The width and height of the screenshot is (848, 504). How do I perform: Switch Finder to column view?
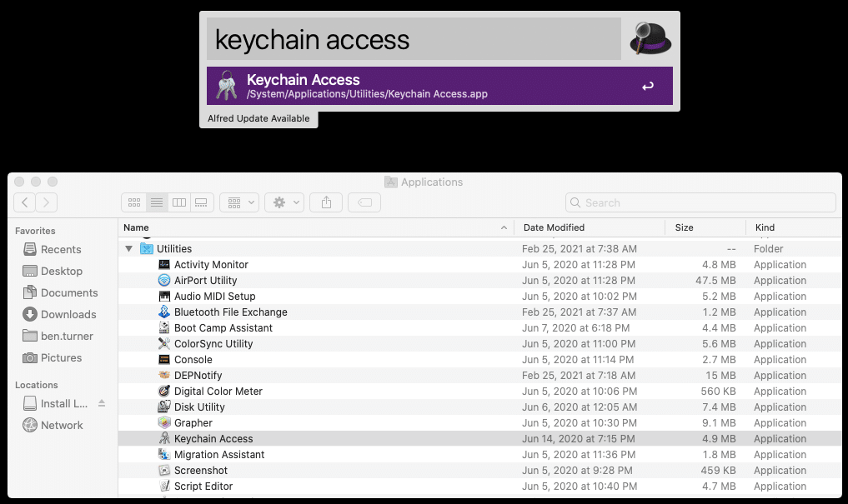pyautogui.click(x=179, y=202)
